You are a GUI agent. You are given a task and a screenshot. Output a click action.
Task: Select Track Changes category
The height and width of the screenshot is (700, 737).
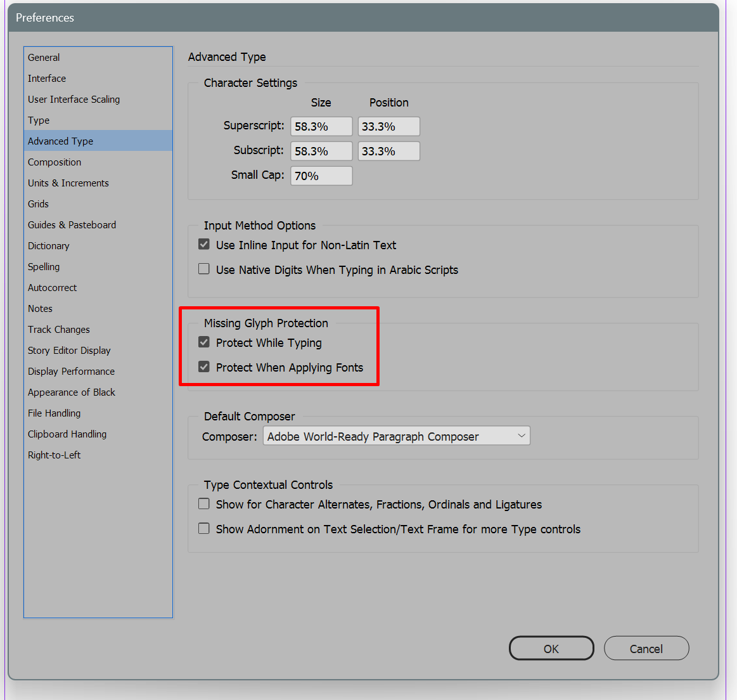(98, 329)
